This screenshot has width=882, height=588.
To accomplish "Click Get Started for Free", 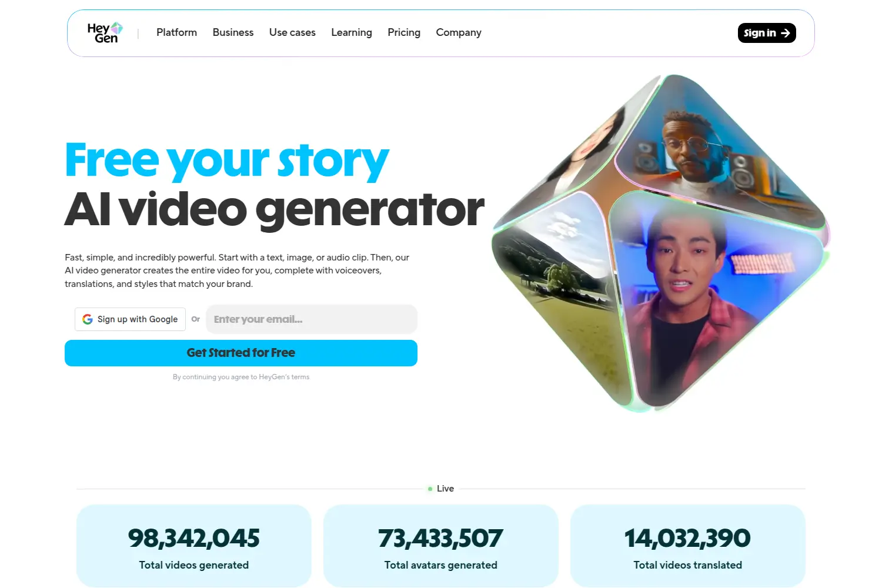I will 241,353.
